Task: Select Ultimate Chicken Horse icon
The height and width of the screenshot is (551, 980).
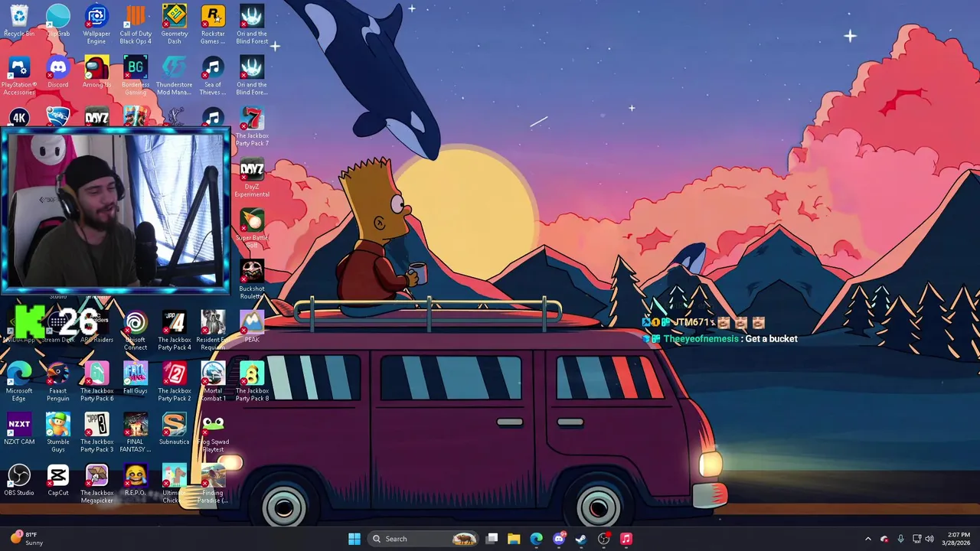Action: coord(174,484)
